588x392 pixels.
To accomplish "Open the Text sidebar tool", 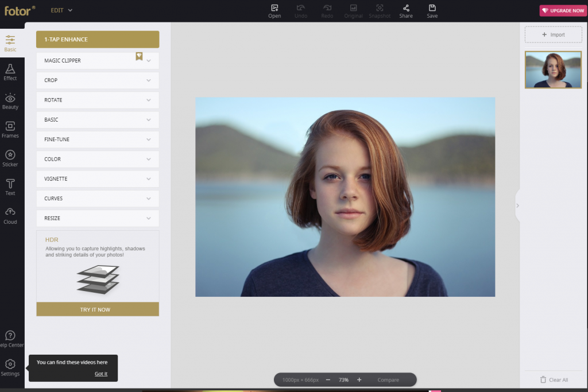I will click(x=10, y=187).
